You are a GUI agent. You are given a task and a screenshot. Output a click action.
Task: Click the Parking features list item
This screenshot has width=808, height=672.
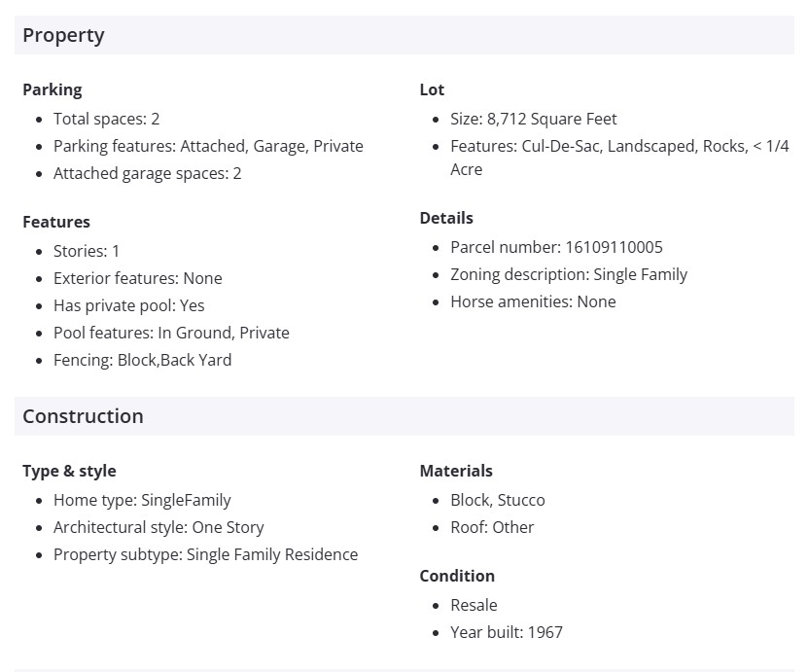[208, 146]
